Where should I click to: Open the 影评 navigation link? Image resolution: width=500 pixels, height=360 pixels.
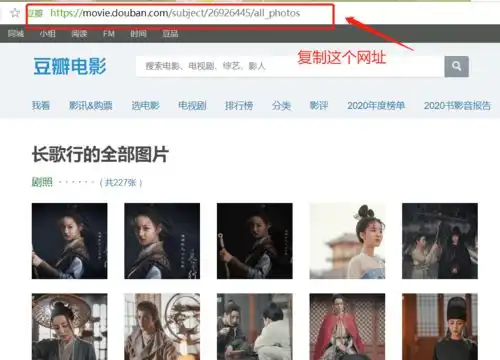319,105
